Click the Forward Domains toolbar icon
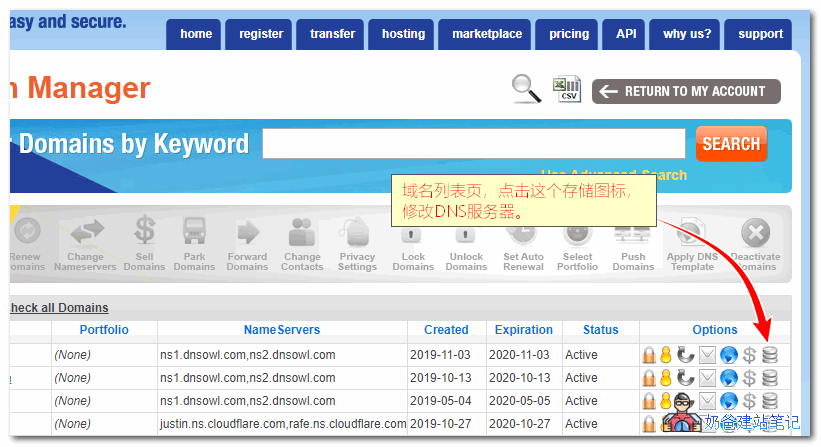Screen dimensions: 821x447 click(247, 242)
